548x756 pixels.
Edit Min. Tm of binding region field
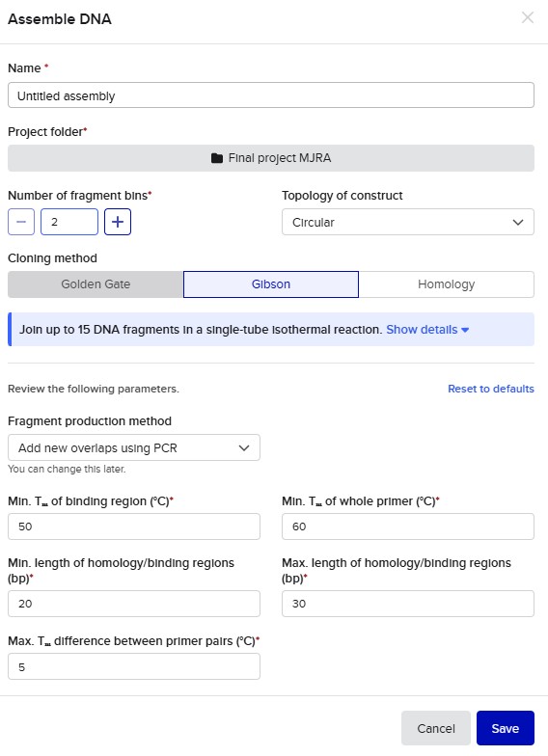134,526
